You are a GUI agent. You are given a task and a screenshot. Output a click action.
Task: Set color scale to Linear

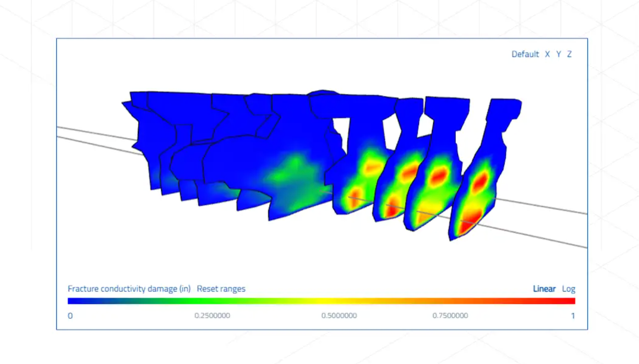pos(544,289)
